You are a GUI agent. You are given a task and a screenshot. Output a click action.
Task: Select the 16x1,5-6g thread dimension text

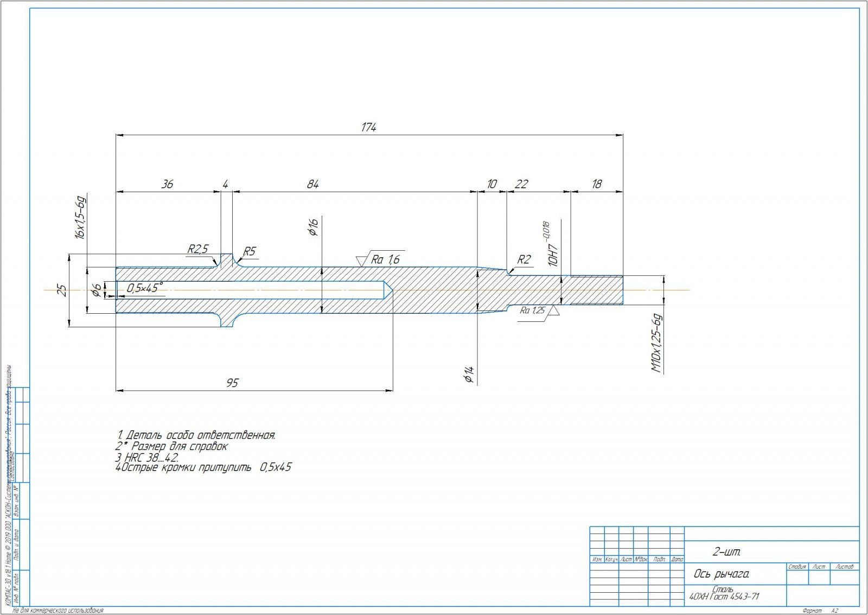[81, 218]
